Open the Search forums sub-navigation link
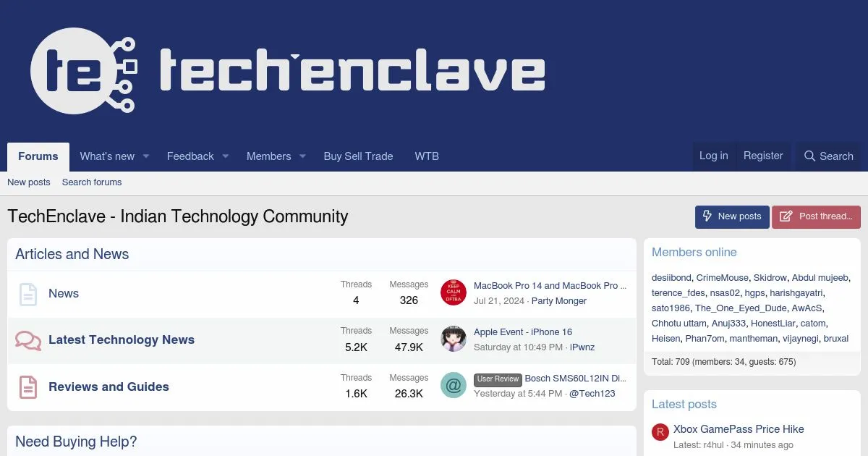868x456 pixels. pyautogui.click(x=92, y=182)
